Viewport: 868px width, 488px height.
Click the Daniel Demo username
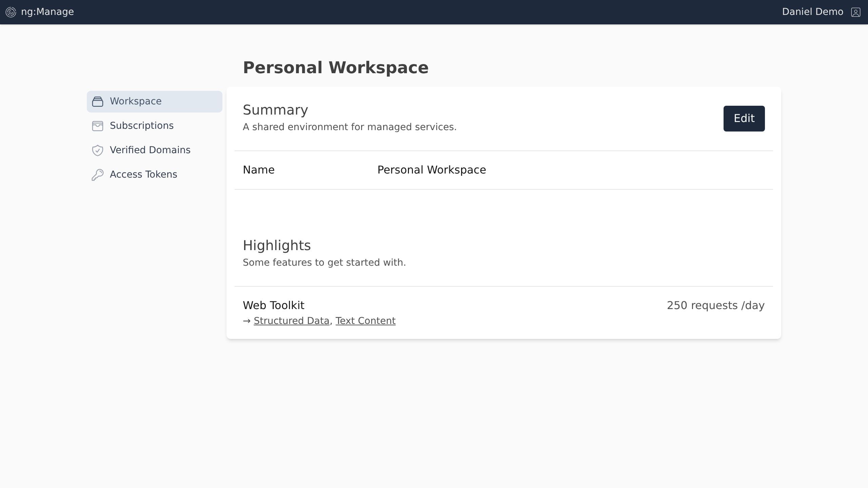[x=812, y=12]
